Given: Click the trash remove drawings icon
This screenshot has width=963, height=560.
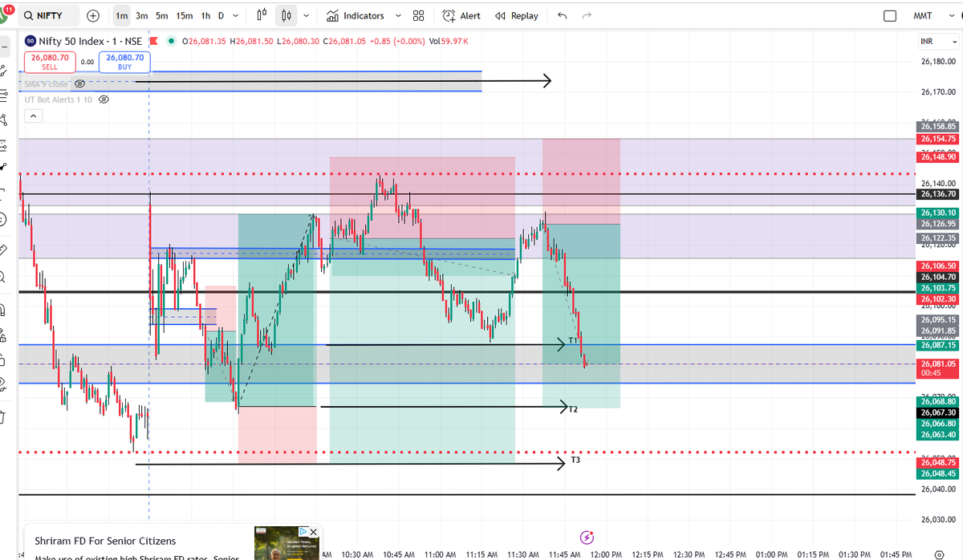Looking at the screenshot, I should [4, 416].
